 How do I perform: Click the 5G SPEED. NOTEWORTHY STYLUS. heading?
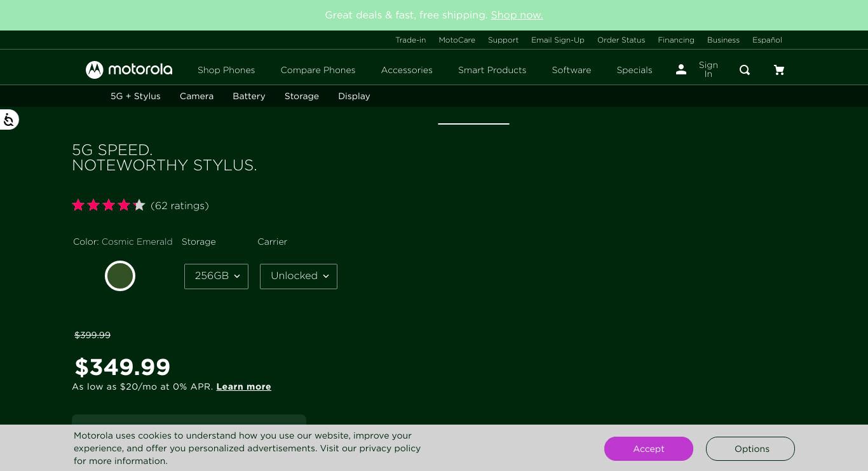click(165, 158)
